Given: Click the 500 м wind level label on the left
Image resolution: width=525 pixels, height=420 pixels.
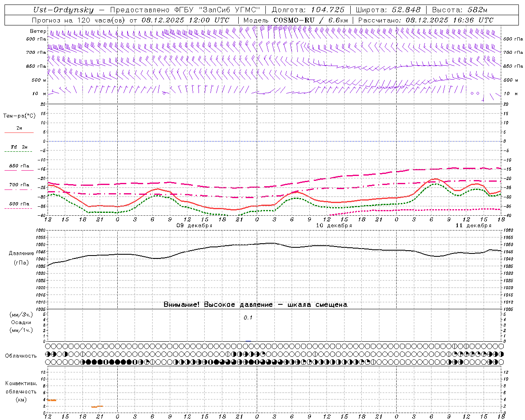Looking at the screenshot, I should point(39,80).
